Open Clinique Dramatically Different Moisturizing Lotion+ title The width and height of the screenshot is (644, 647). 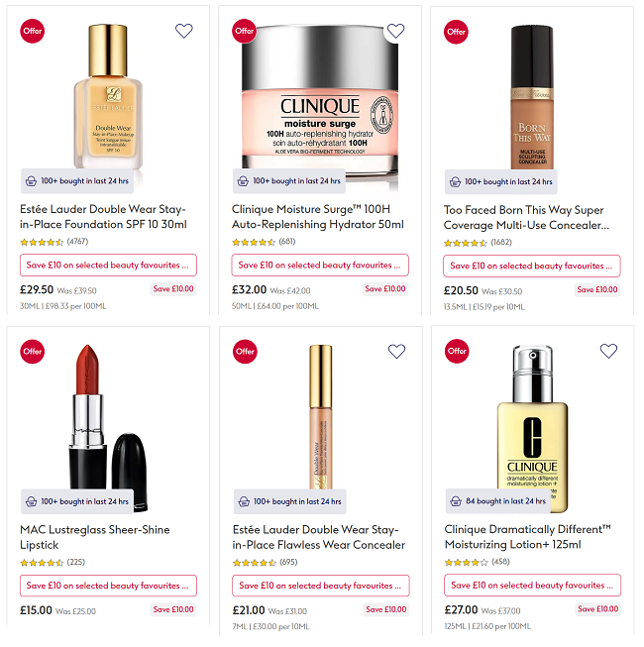527,537
